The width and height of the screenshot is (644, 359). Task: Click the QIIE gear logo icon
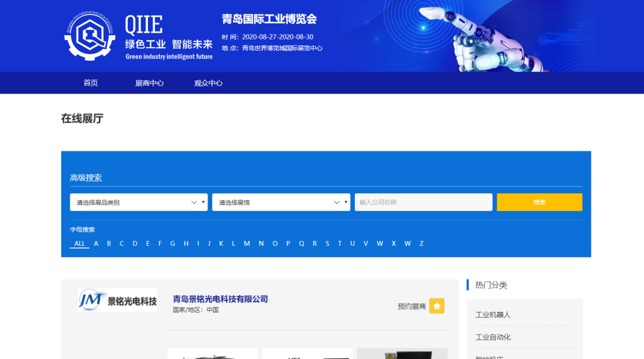click(x=89, y=36)
